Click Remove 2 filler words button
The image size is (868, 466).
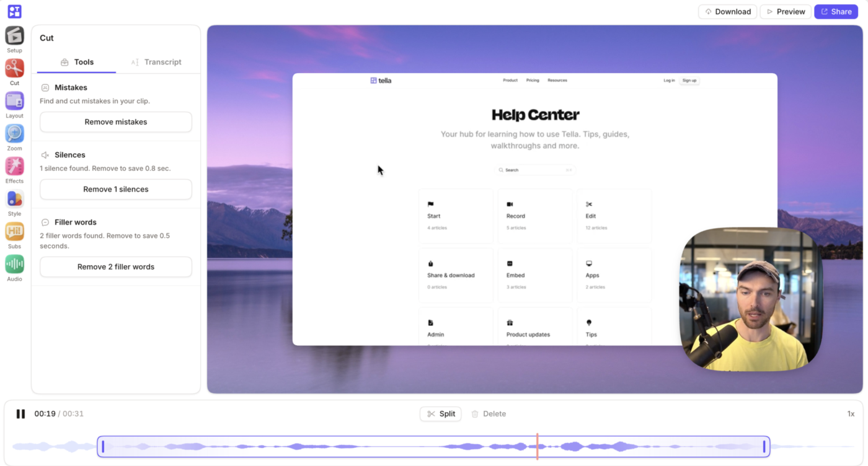(116, 267)
